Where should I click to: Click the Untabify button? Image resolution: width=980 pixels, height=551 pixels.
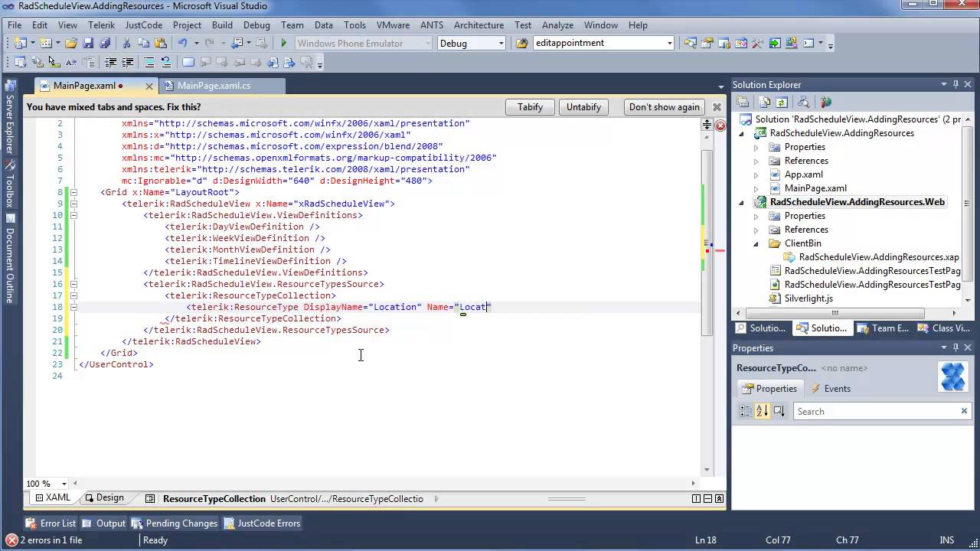(583, 107)
